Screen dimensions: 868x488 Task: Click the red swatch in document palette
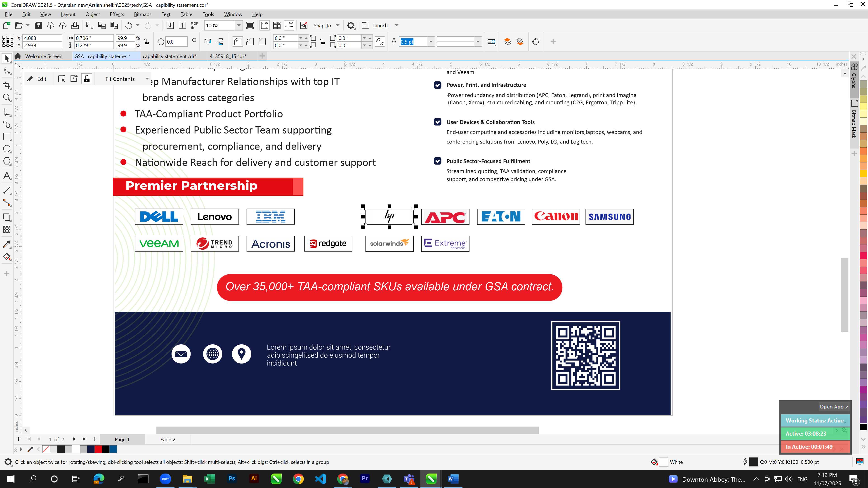tap(98, 449)
